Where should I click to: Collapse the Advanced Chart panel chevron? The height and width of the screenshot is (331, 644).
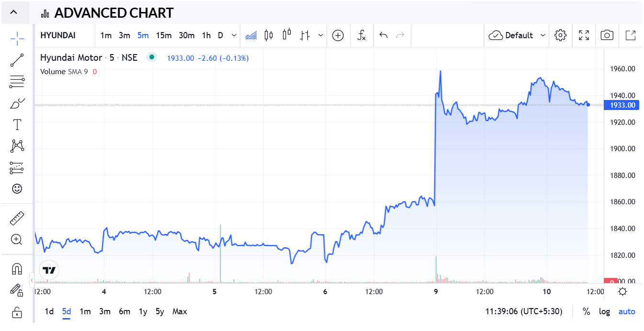(13, 12)
